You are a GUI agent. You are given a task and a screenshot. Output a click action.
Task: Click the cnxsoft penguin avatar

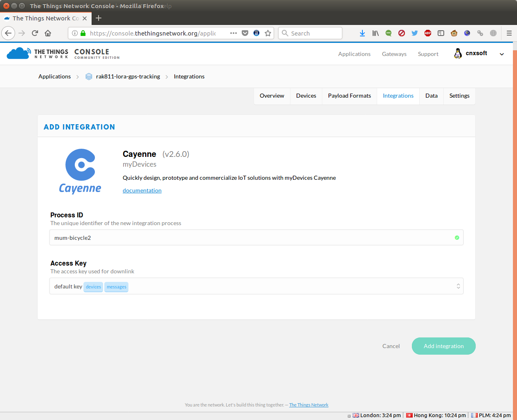point(458,54)
